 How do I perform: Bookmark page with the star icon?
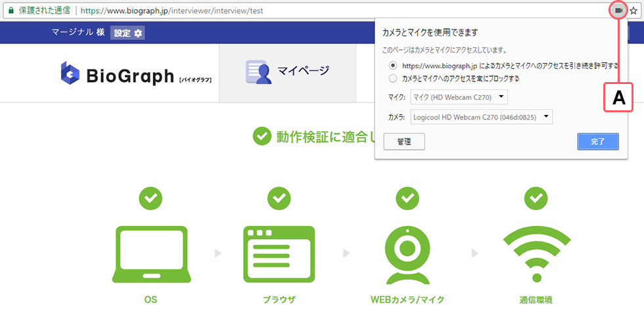(633, 11)
